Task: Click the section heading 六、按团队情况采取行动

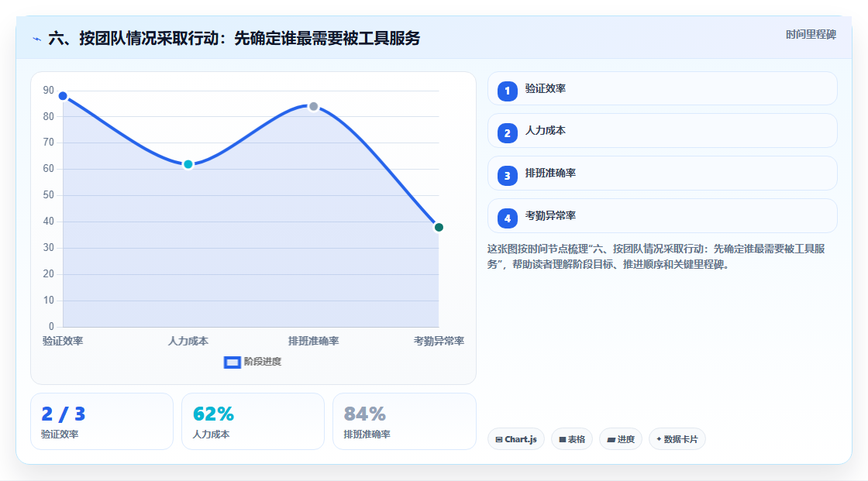Action: pyautogui.click(x=234, y=38)
